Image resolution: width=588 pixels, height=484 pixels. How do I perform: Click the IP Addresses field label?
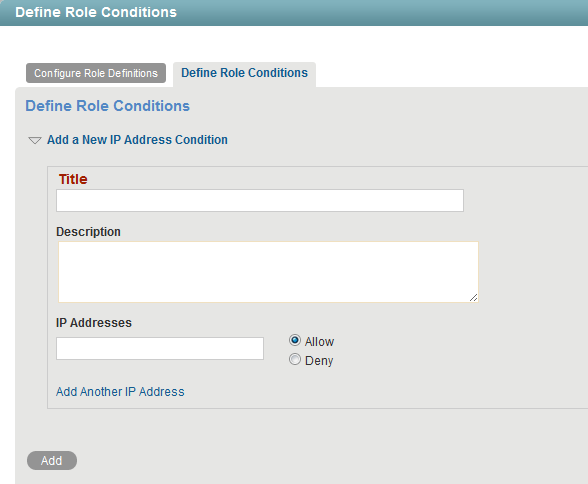(x=94, y=323)
